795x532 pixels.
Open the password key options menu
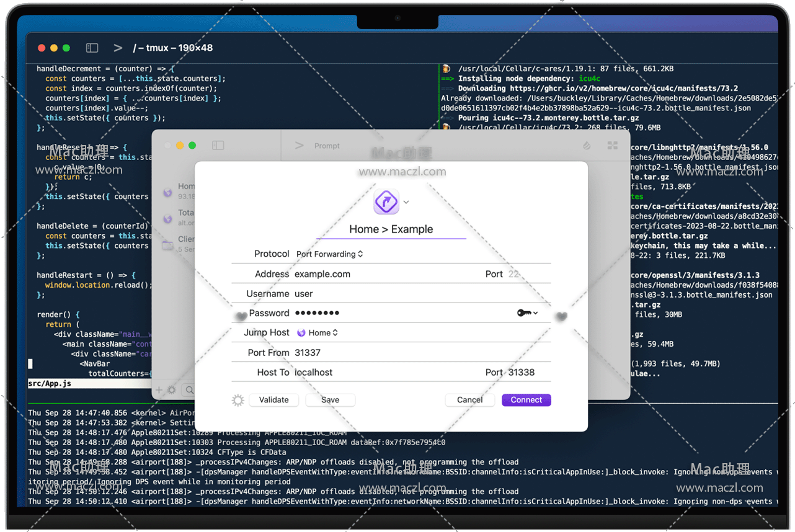click(x=527, y=313)
